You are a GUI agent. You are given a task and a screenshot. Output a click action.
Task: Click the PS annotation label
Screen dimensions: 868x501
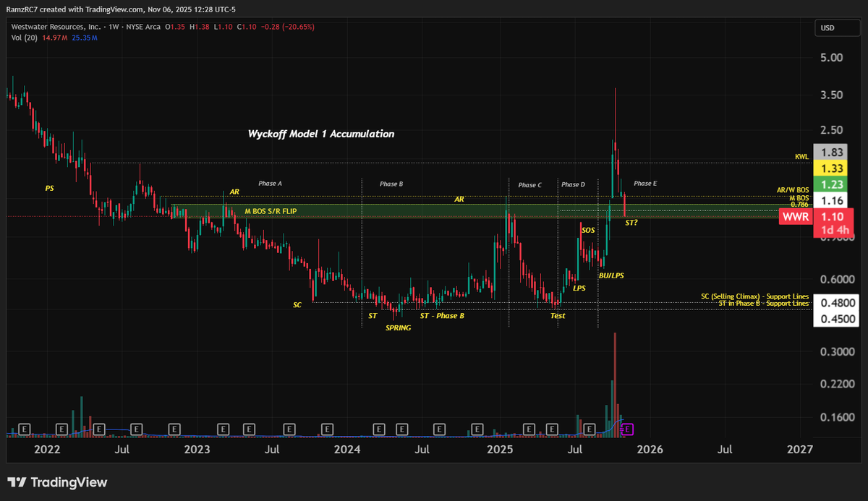(49, 188)
